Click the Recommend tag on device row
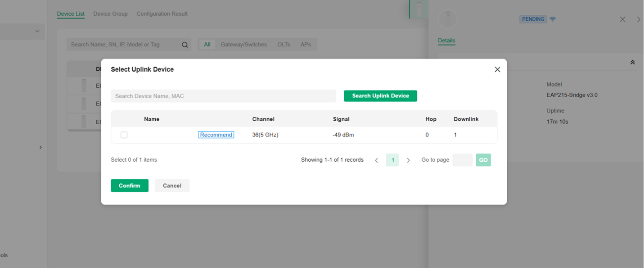 pyautogui.click(x=216, y=135)
